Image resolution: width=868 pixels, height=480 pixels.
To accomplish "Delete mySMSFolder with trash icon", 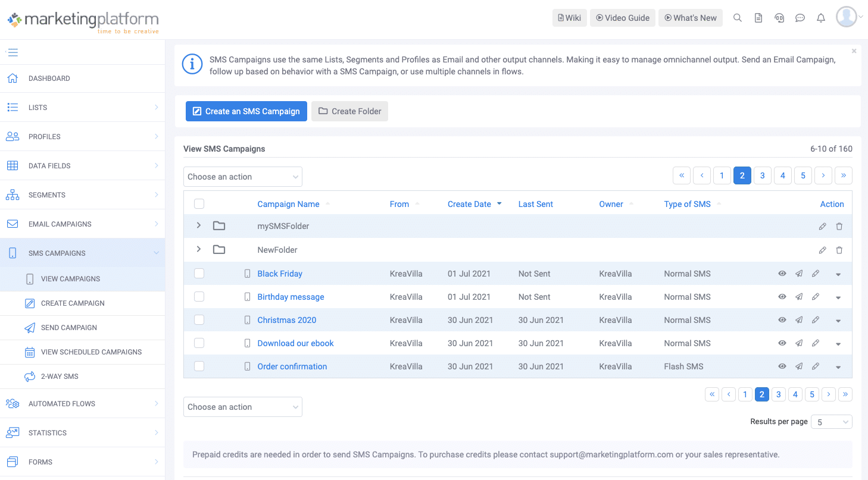I will (839, 226).
